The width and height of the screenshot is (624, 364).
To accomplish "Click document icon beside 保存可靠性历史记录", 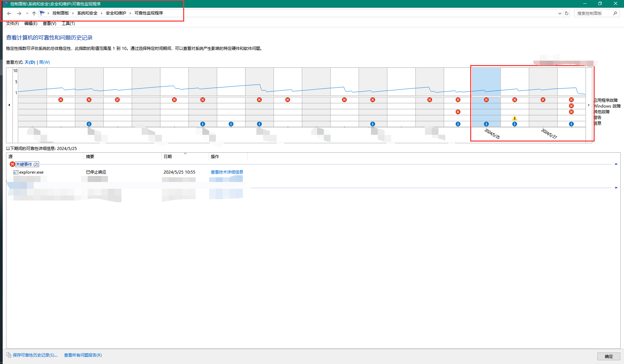I will (x=9, y=355).
